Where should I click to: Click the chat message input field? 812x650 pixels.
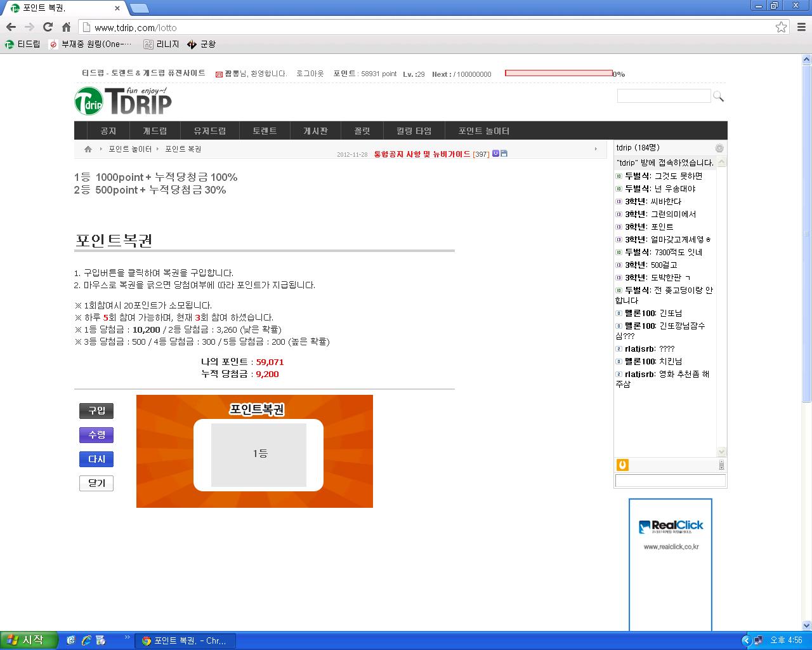pos(670,481)
